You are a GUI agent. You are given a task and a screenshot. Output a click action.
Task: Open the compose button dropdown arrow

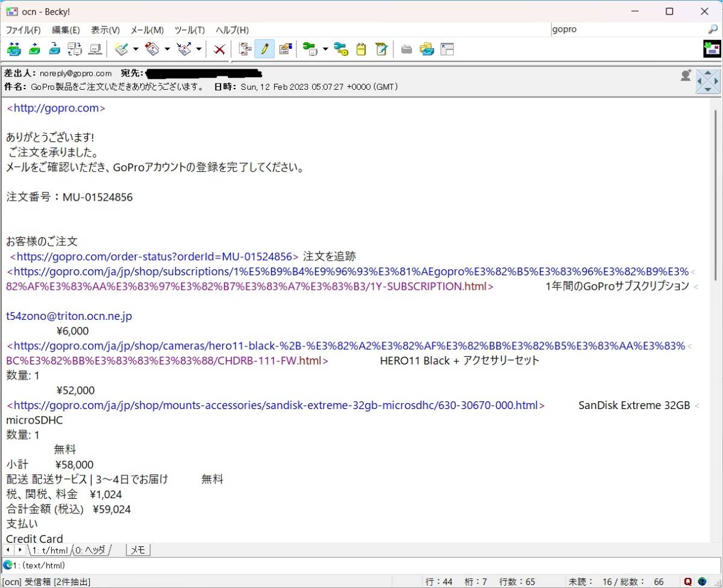tap(135, 49)
